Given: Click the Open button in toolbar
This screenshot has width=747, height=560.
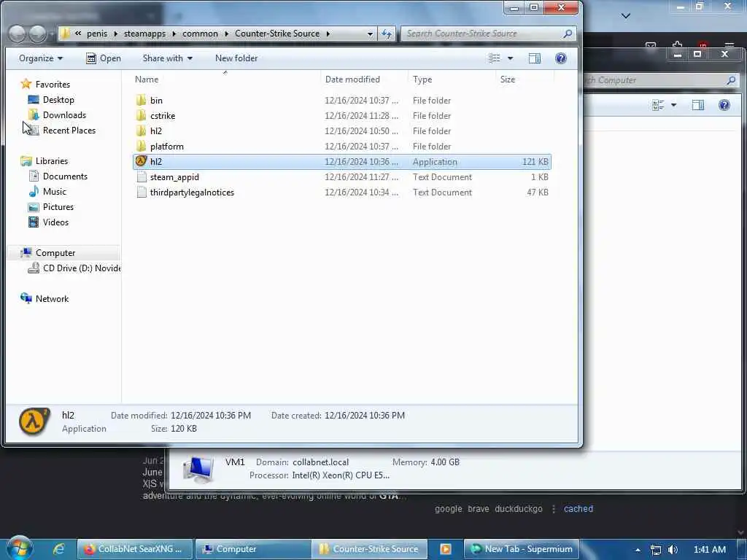Looking at the screenshot, I should point(104,58).
